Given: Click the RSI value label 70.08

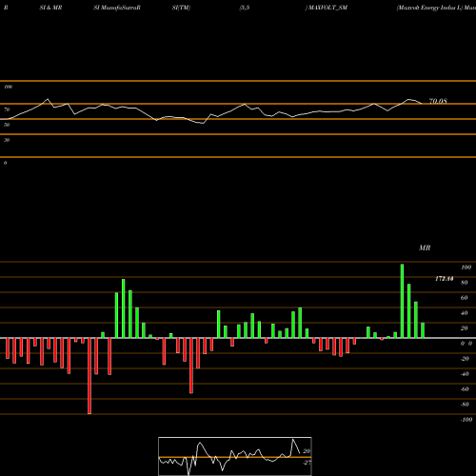Looking at the screenshot, I should [x=438, y=101].
